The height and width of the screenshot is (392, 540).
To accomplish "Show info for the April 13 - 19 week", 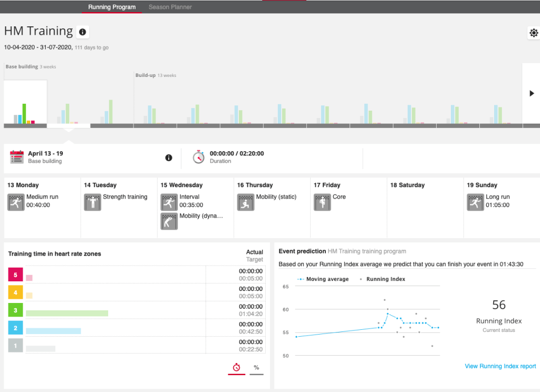I will coord(169,158).
